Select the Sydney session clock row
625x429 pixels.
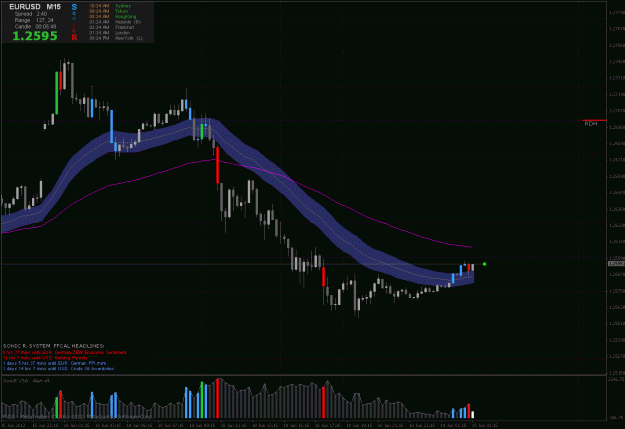pos(110,6)
